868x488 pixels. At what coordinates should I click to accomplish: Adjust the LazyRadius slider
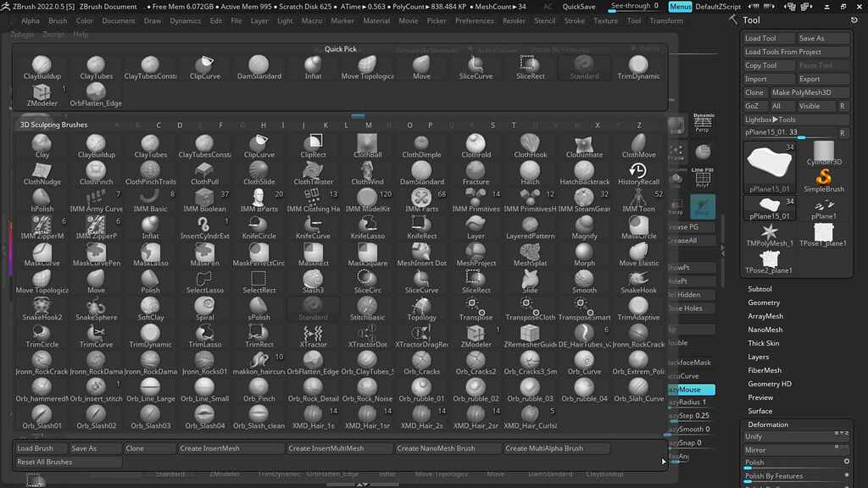pyautogui.click(x=692, y=402)
